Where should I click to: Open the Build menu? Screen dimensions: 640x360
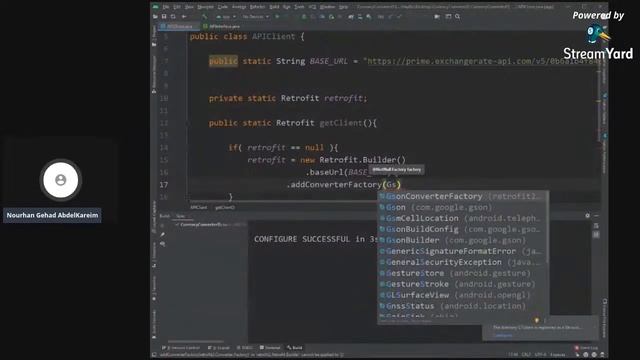pyautogui.click(x=274, y=7)
